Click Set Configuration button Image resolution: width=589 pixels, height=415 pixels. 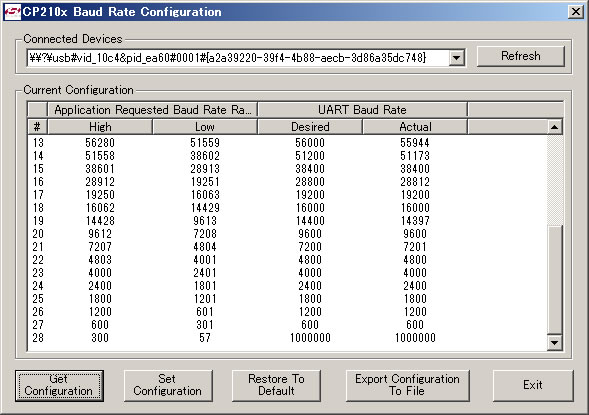[x=168, y=385]
